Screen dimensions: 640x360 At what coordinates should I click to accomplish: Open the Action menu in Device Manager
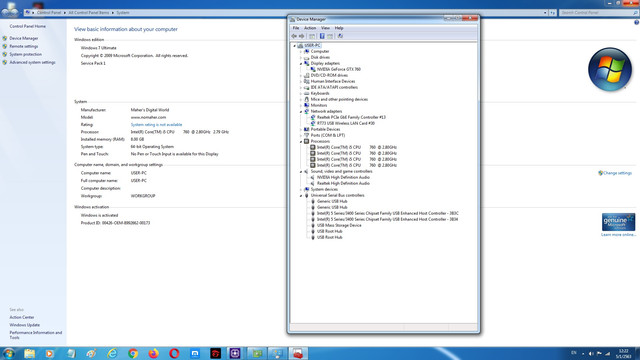(x=310, y=28)
